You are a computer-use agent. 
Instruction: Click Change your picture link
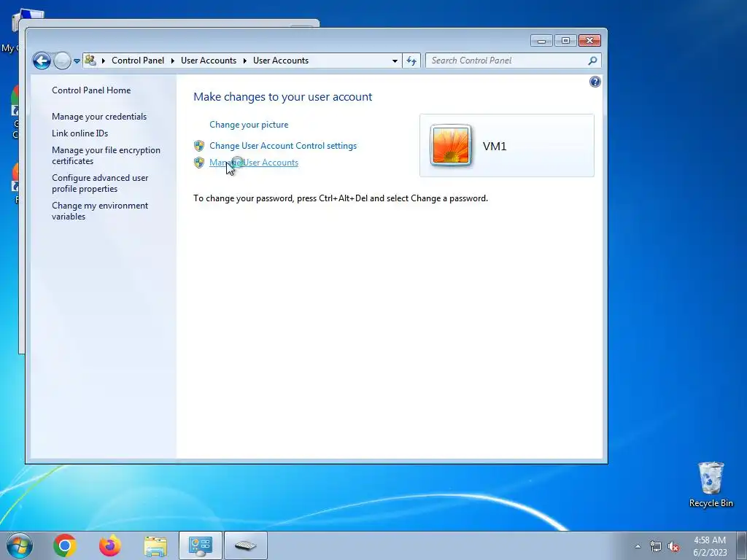coord(249,125)
